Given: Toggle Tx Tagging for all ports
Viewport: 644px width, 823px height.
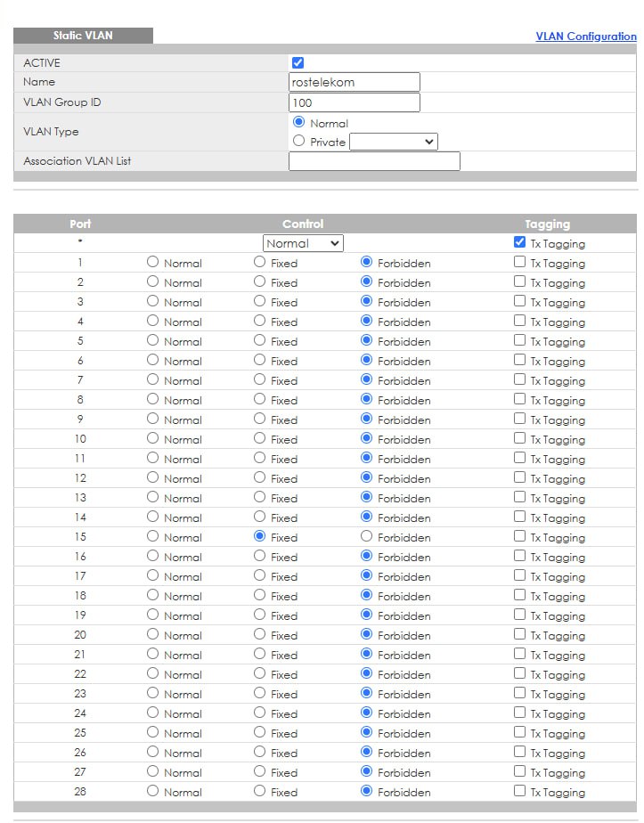Looking at the screenshot, I should tap(519, 242).
